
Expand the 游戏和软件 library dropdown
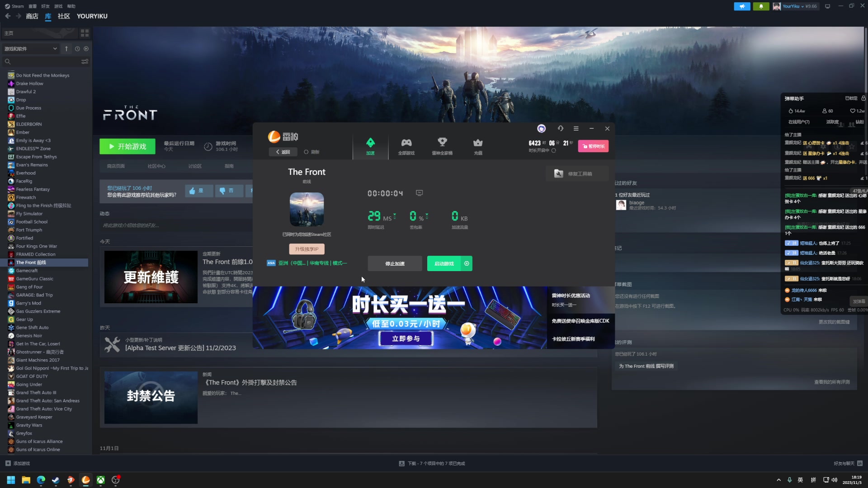31,49
